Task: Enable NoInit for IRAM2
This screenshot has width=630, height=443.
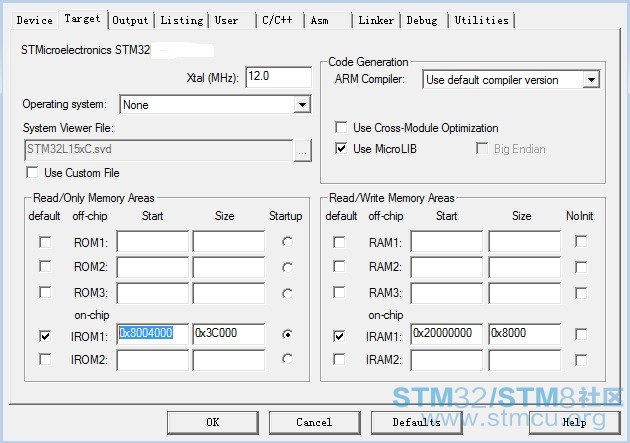Action: [581, 359]
